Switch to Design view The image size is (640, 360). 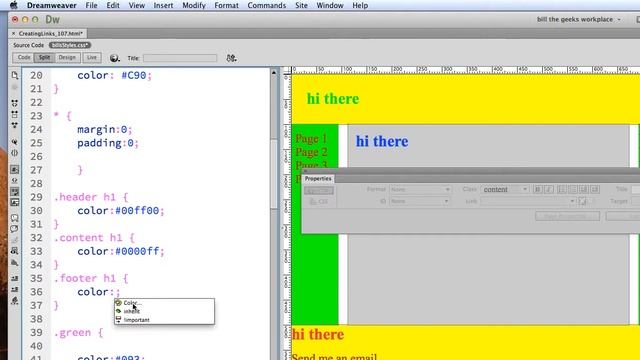tap(67, 58)
